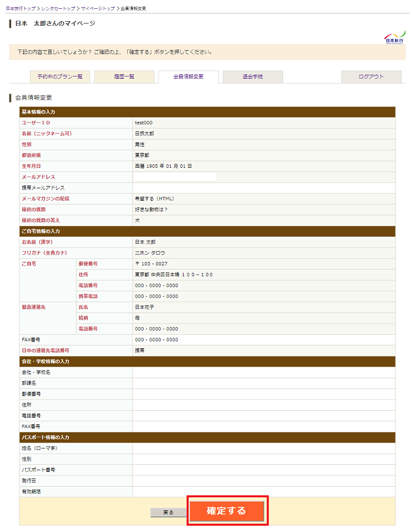
Task: Click the postal code 〒 103 - 0027
Action: click(x=151, y=264)
